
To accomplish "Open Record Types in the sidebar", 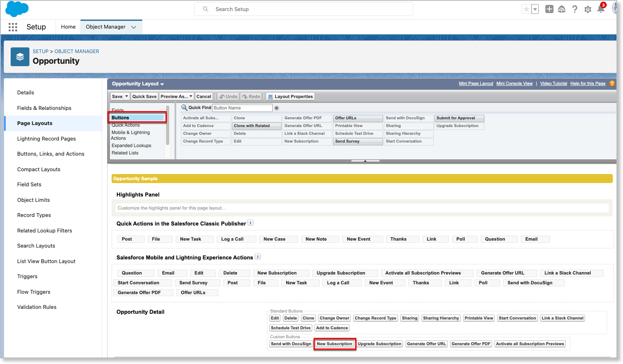I will pyautogui.click(x=34, y=215).
